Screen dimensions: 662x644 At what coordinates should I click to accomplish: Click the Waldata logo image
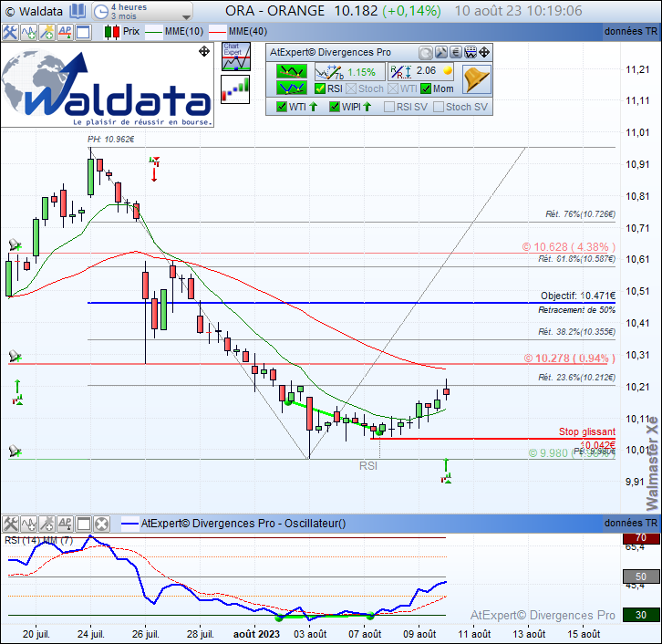pyautogui.click(x=108, y=85)
